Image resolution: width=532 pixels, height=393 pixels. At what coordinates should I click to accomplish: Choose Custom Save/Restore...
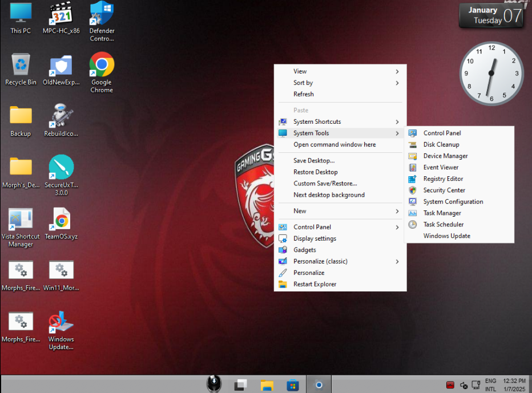tap(340, 184)
